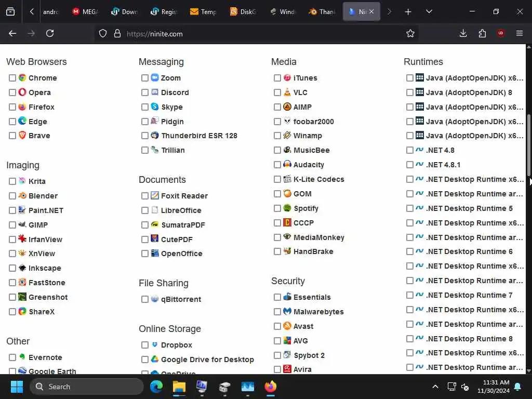532x399 pixels.
Task: Click the CCCP icon in Media
Action: pyautogui.click(x=287, y=222)
